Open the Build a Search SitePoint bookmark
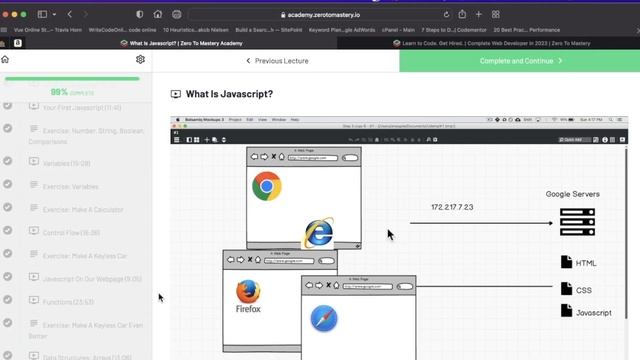Viewport: 640px width, 360px height. pos(269,30)
